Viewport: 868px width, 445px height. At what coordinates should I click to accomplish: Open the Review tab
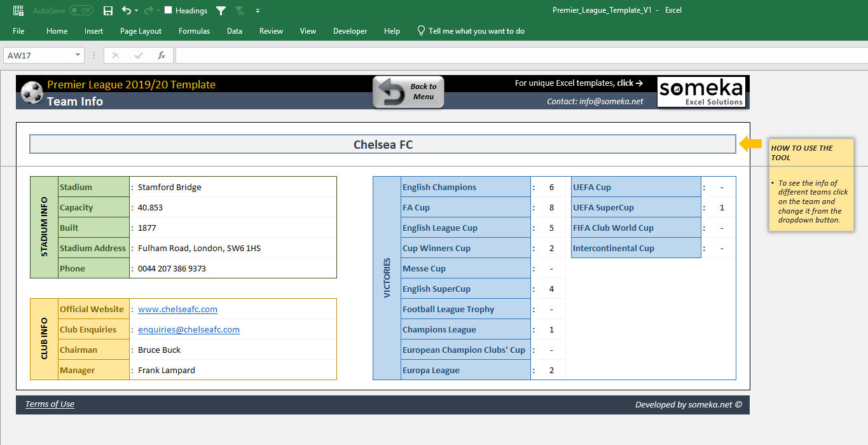[271, 31]
